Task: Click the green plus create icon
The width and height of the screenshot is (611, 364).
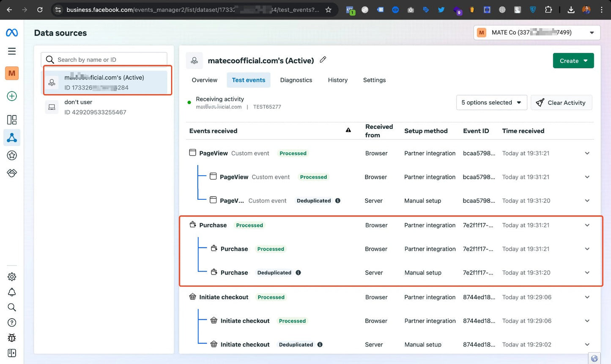Action: [x=12, y=96]
